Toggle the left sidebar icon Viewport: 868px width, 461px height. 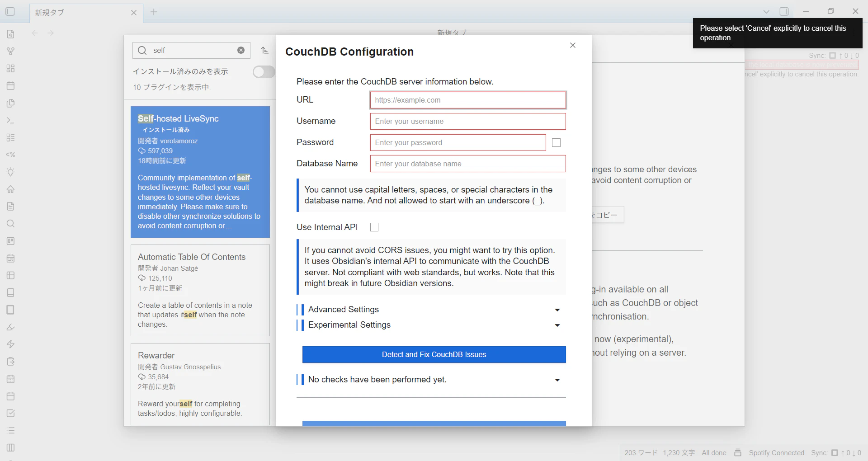point(10,12)
